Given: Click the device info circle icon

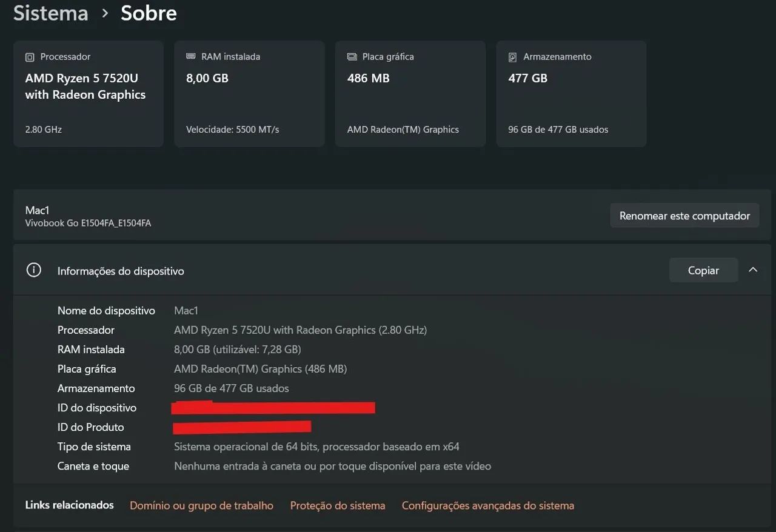Looking at the screenshot, I should coord(34,270).
